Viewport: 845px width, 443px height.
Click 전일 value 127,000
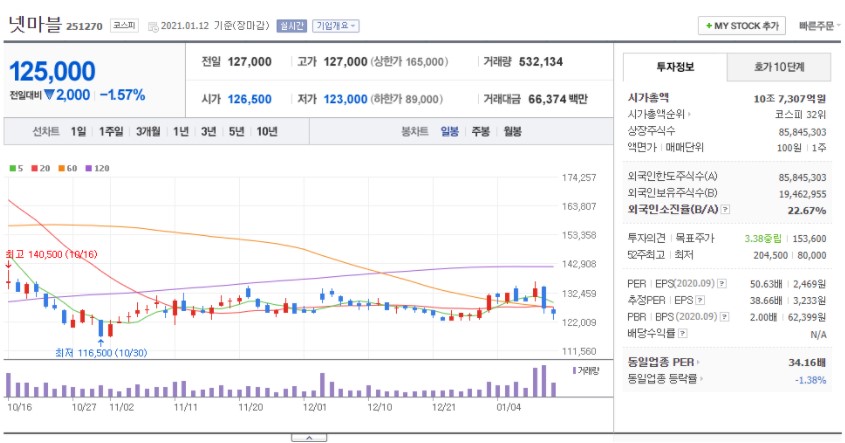pos(250,62)
